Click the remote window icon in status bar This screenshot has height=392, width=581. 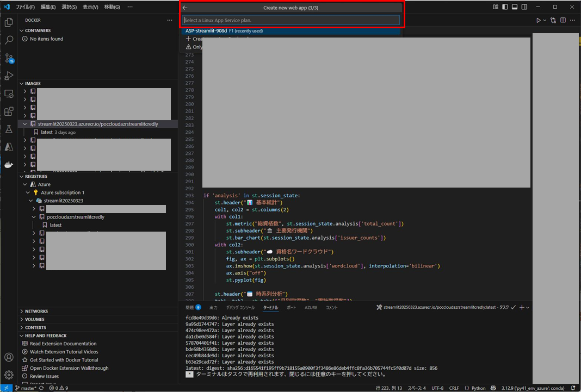[7, 388]
